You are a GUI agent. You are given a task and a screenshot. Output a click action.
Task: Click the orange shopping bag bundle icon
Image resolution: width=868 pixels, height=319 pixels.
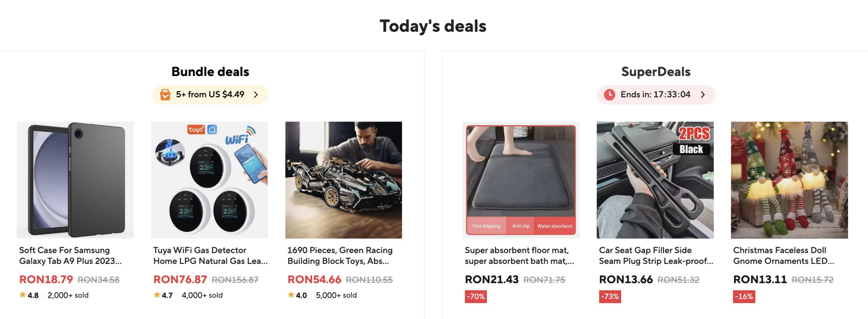165,95
